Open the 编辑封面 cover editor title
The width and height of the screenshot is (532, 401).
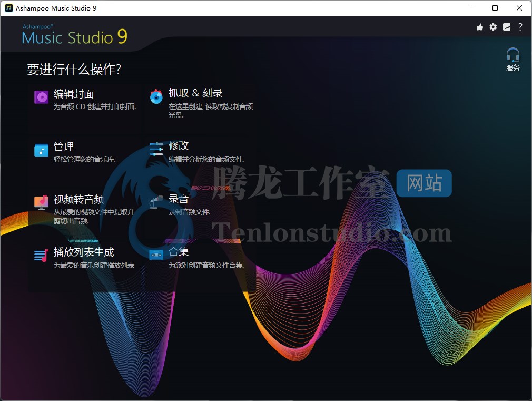tap(74, 94)
